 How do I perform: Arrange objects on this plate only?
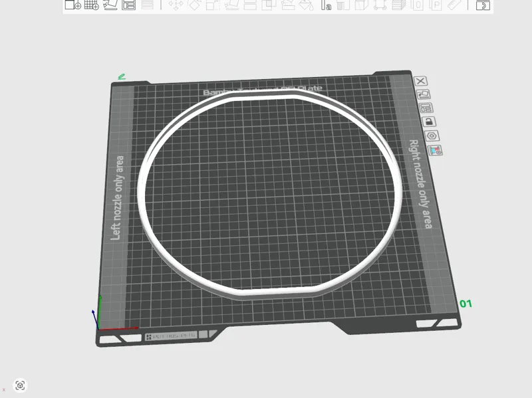click(426, 108)
